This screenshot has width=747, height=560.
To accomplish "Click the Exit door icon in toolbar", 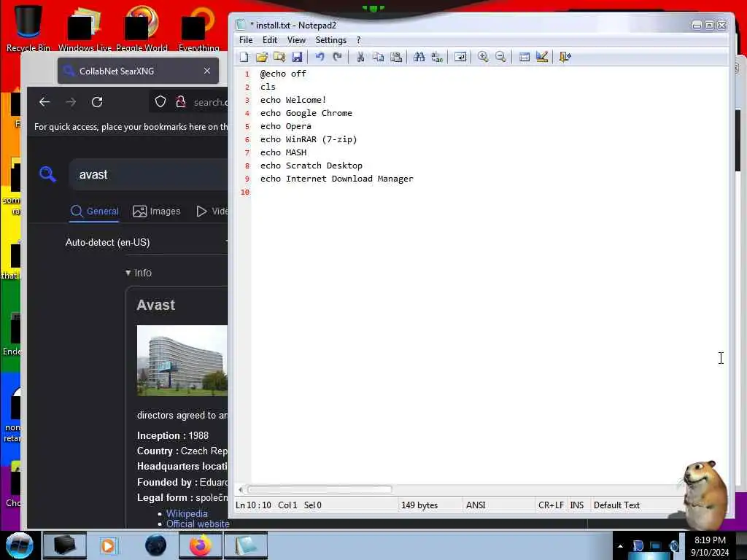I will pos(565,57).
